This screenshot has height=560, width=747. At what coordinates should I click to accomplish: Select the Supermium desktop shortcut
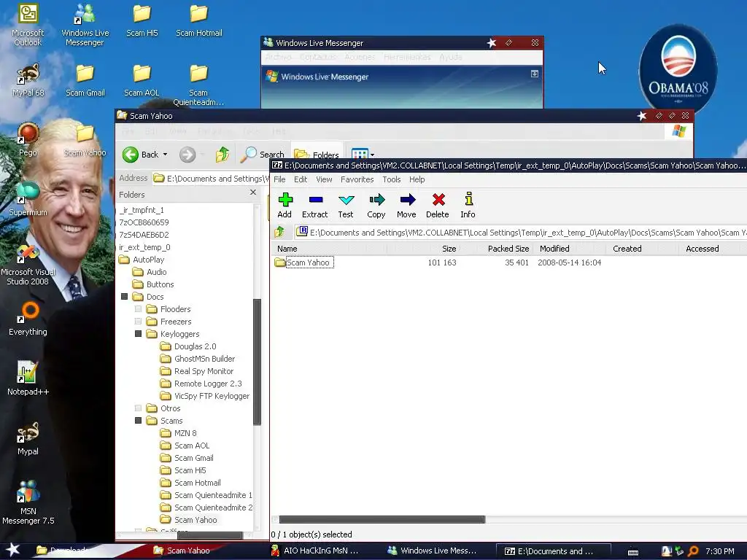point(28,199)
